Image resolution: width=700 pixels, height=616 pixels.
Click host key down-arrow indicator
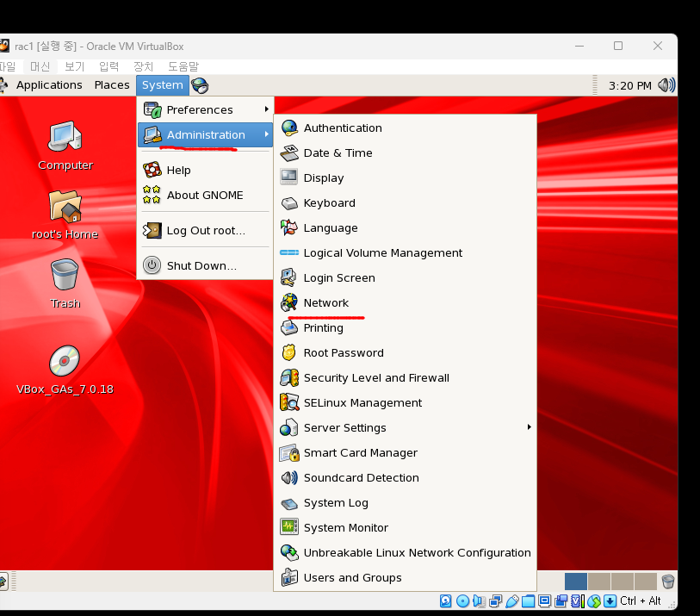(x=610, y=600)
